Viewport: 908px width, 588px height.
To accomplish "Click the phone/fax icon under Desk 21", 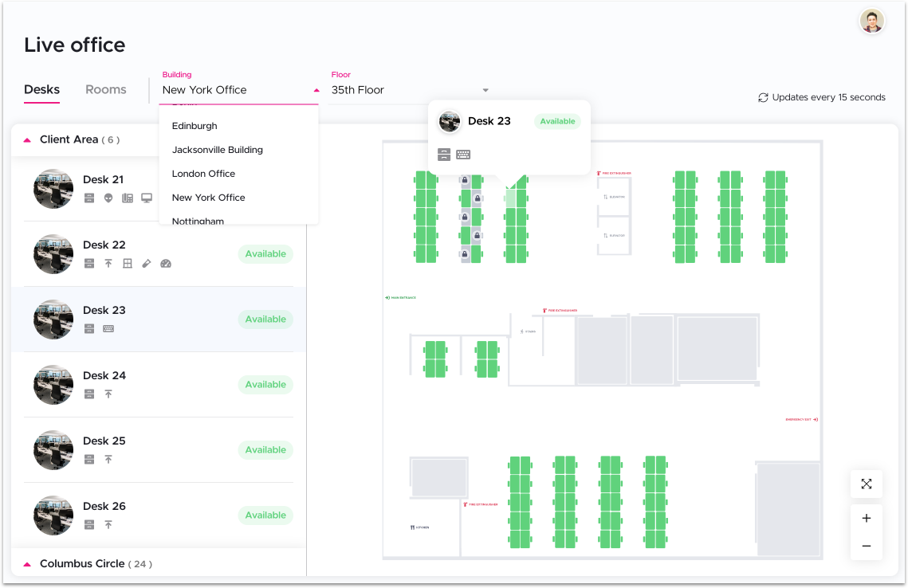I will [128, 198].
